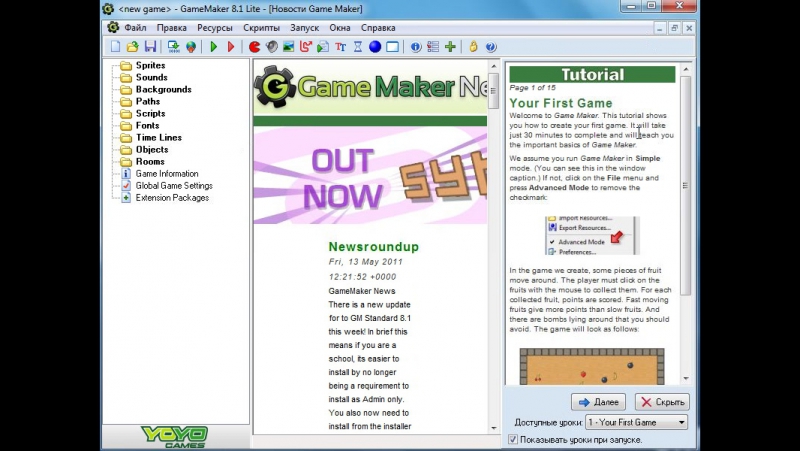Select the Fonts folder

tap(147, 126)
